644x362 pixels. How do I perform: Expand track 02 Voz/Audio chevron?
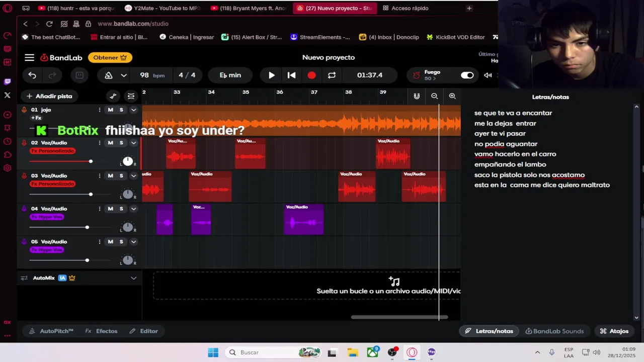tap(133, 143)
